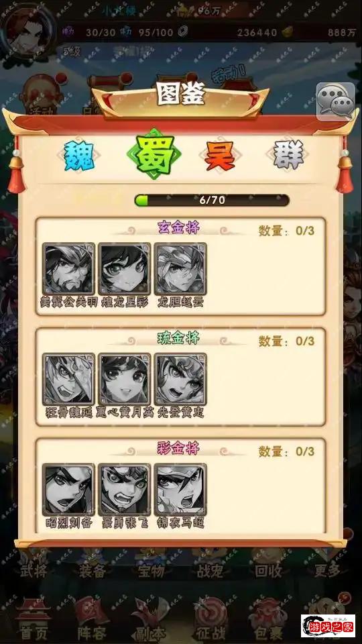This screenshot has height=644, width=362.
Task: Open the chat bubble icon
Action: pyautogui.click(x=335, y=101)
